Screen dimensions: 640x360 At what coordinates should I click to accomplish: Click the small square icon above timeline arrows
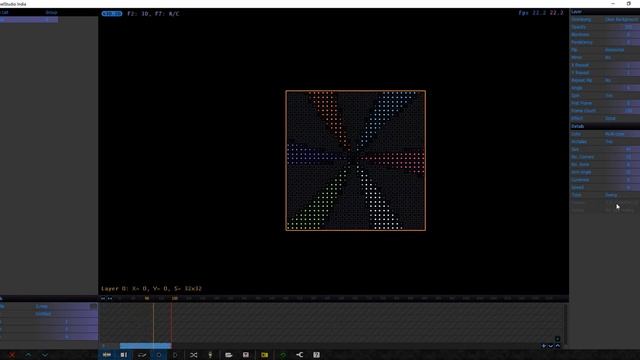(558, 339)
